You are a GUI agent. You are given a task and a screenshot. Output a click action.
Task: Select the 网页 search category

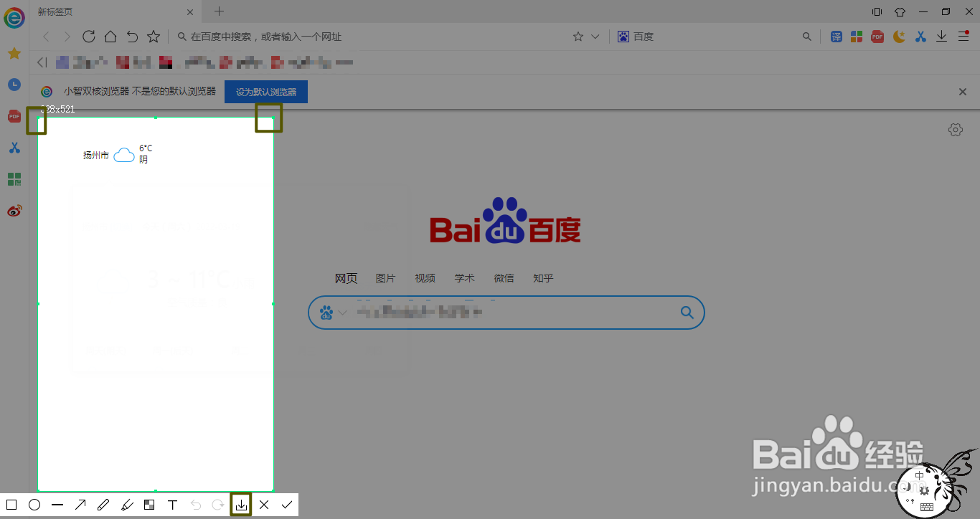pyautogui.click(x=346, y=278)
